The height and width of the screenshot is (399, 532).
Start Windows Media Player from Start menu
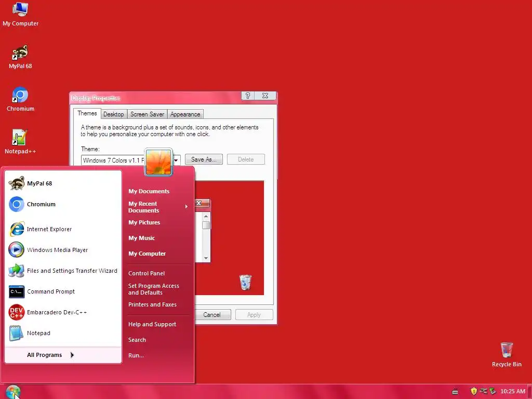point(63,250)
